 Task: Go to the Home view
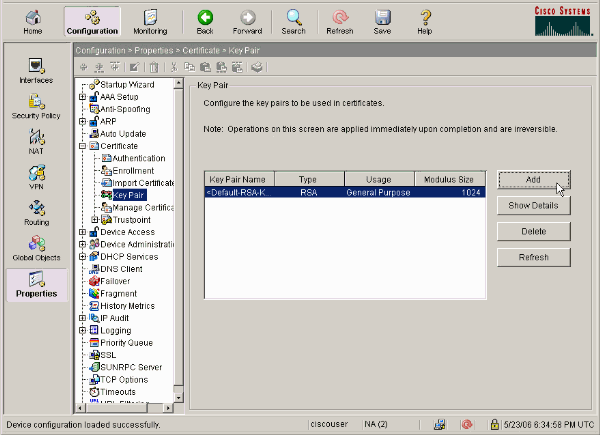[x=33, y=22]
